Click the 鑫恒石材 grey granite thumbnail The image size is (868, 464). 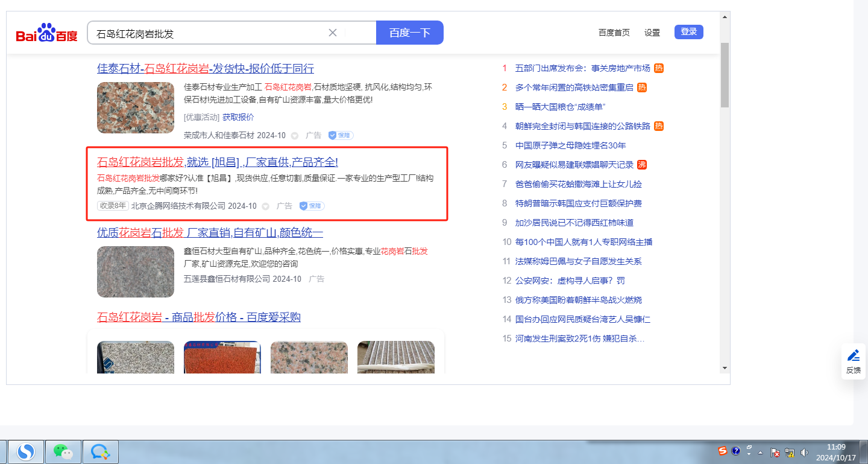[136, 272]
